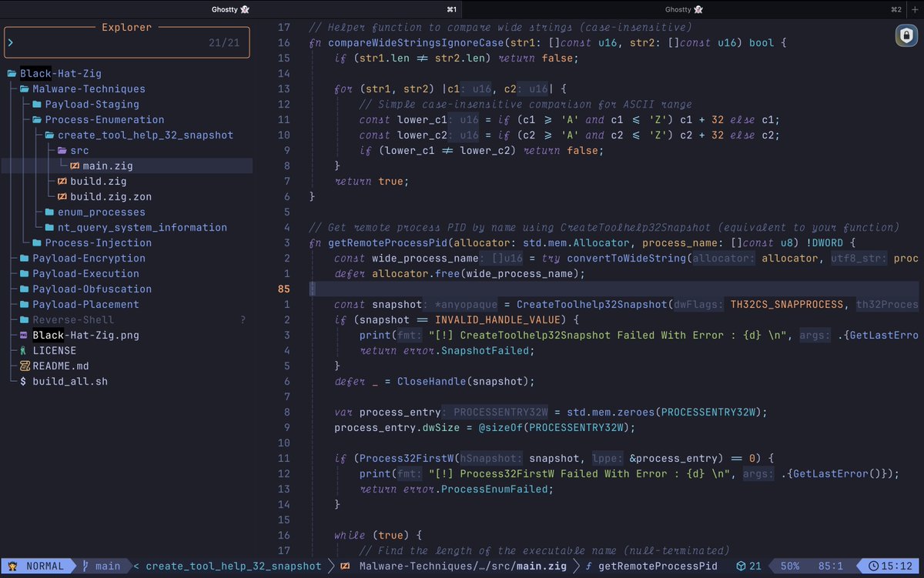
Task: Expand the nt_query_system_information folder
Action: pyautogui.click(x=136, y=227)
